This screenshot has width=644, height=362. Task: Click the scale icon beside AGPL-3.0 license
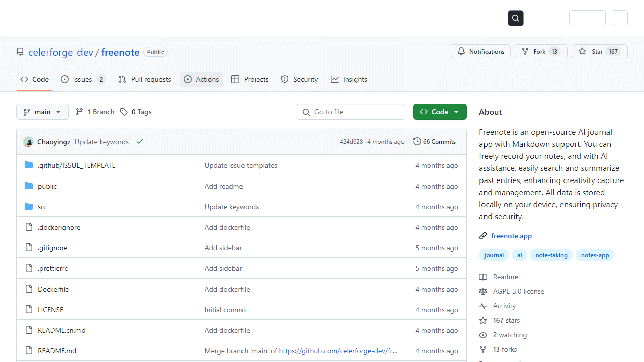[483, 291]
